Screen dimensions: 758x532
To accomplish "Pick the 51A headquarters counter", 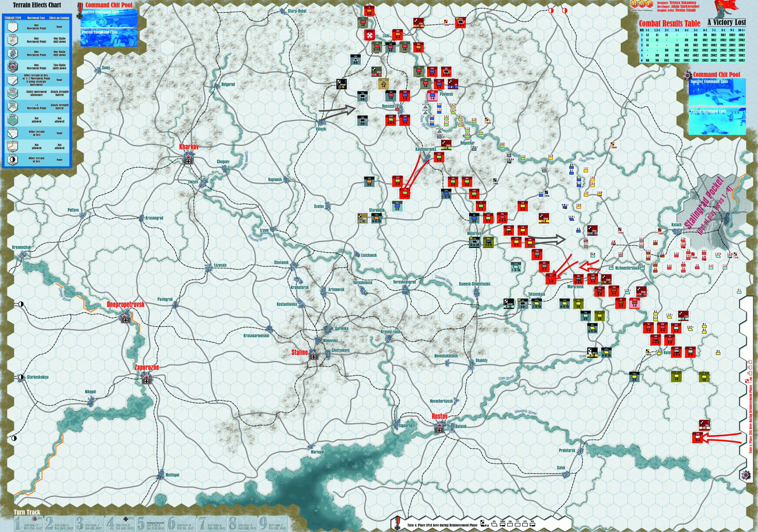I will [x=683, y=316].
